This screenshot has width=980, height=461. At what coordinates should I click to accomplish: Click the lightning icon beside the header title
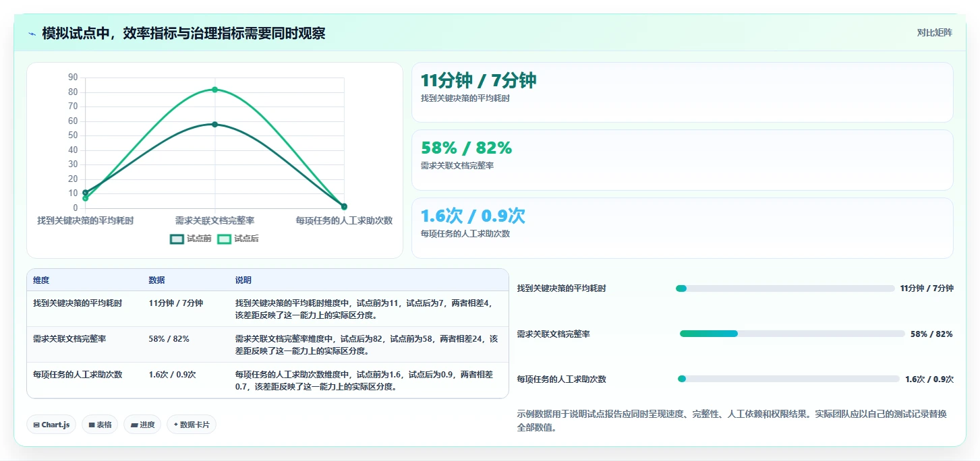click(x=32, y=33)
